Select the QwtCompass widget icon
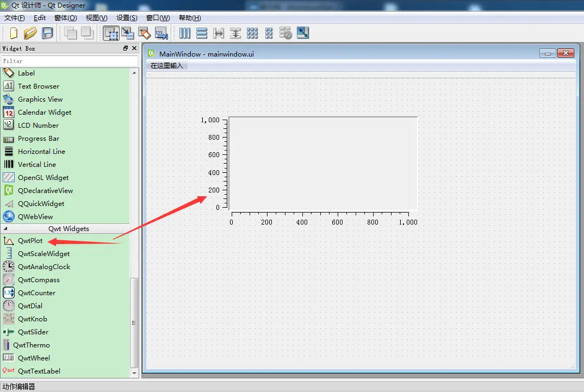This screenshot has width=584, height=392. (9, 279)
